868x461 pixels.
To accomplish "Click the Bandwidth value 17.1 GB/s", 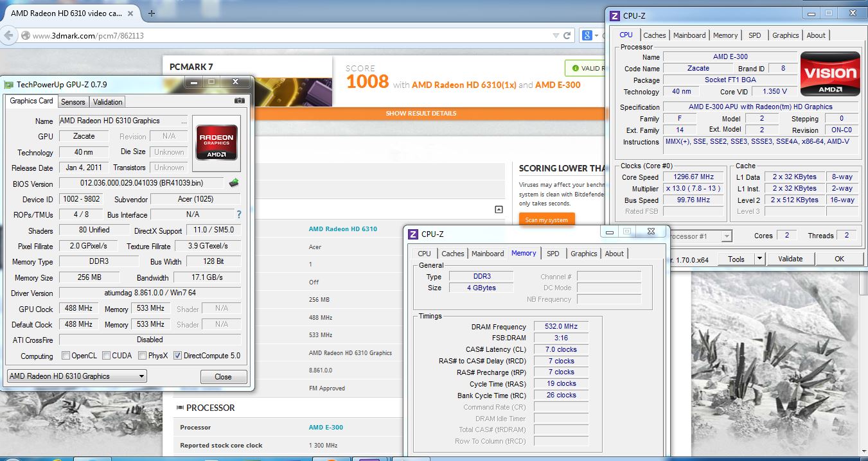I will (x=207, y=277).
